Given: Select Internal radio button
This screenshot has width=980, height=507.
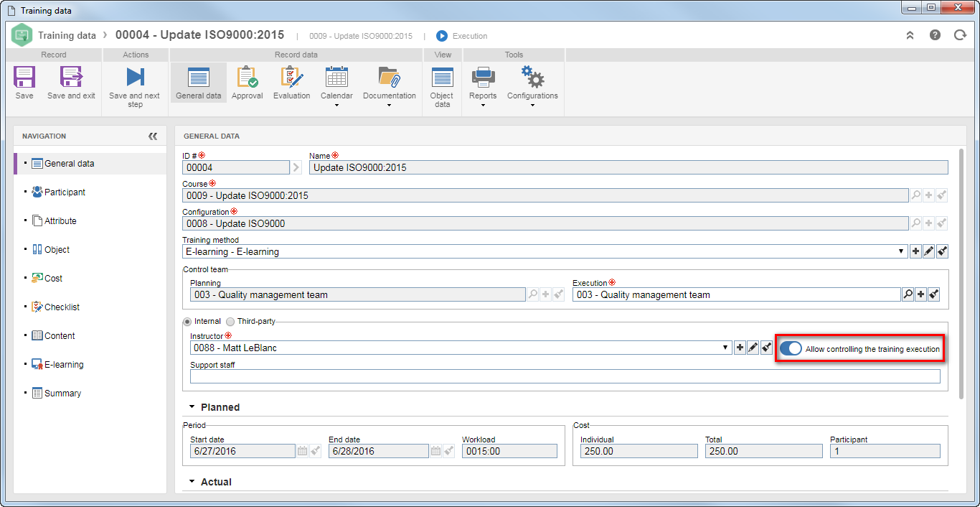Looking at the screenshot, I should click(188, 322).
